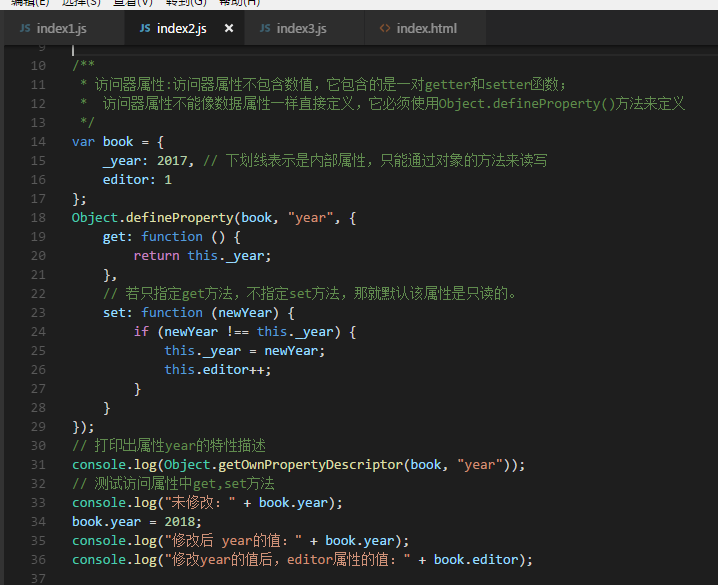Click 'this.editor++;' statement
718x585 pixels.
coord(218,370)
